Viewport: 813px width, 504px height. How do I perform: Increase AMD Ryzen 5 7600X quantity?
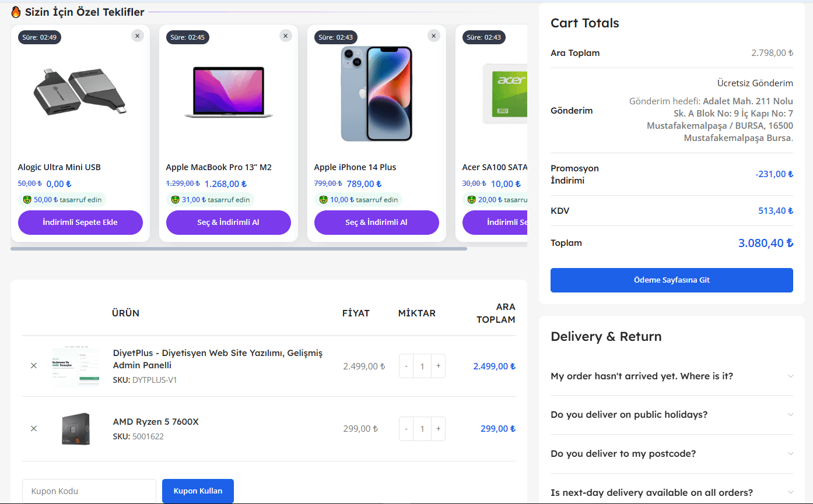coord(438,428)
